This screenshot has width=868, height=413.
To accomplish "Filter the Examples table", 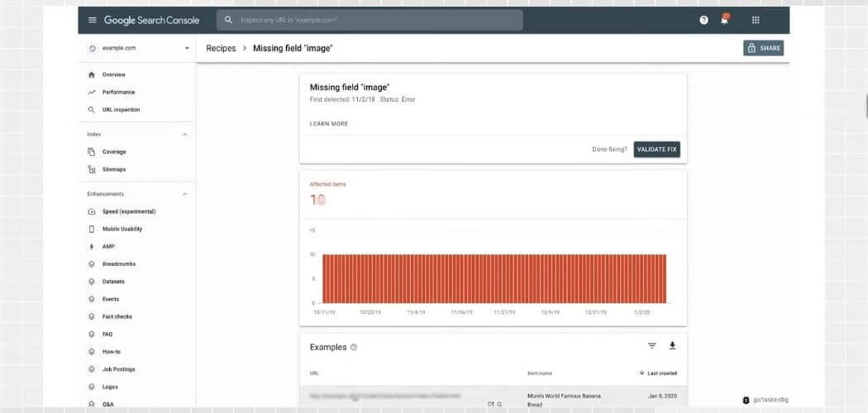I will pos(652,346).
